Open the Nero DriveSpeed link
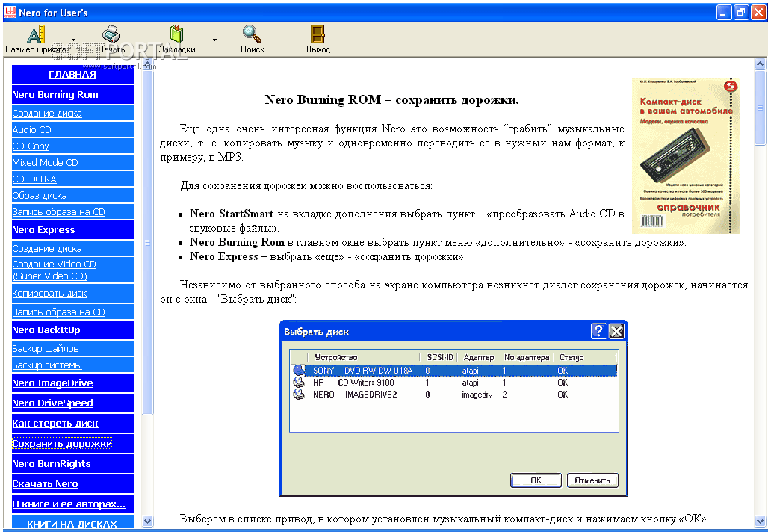The height and width of the screenshot is (532, 771). (x=52, y=403)
